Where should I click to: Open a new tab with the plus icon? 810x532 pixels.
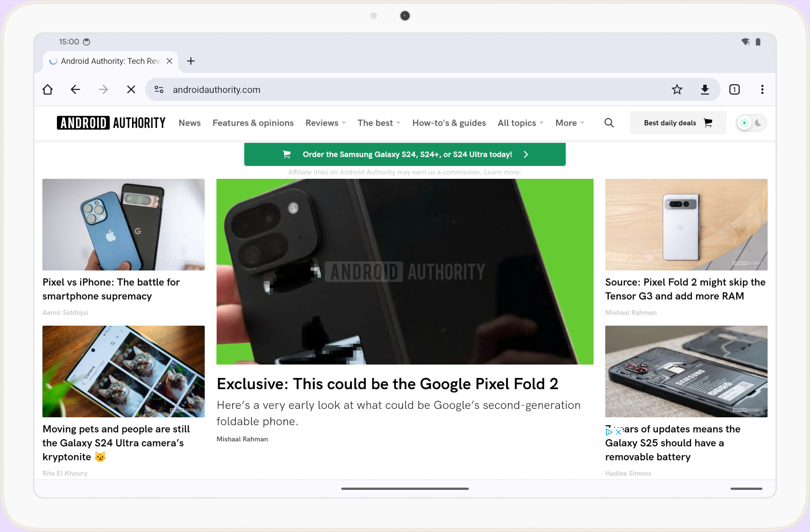[191, 61]
